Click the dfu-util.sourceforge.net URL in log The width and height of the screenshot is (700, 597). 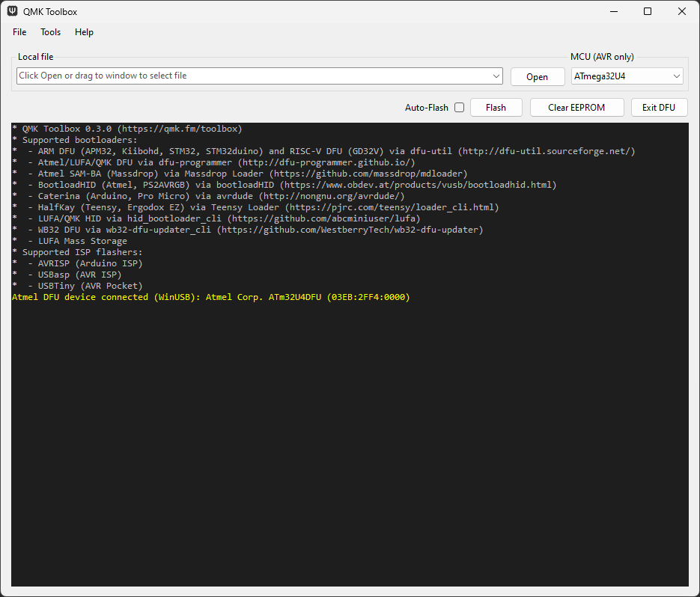548,151
